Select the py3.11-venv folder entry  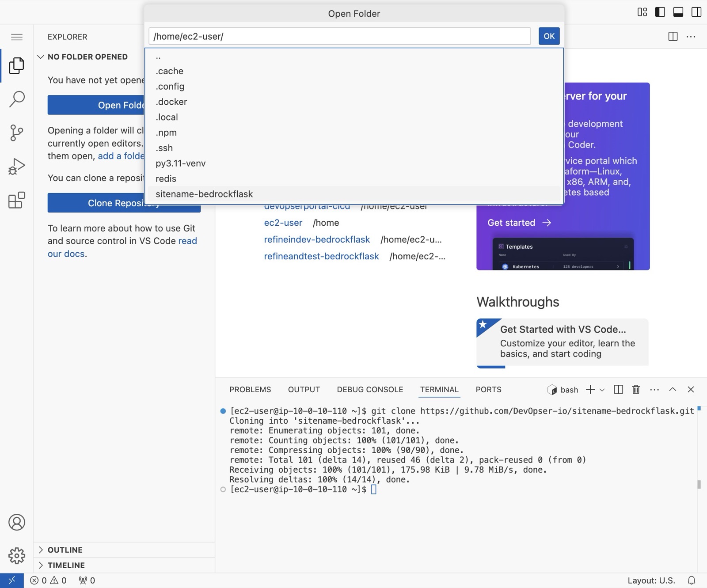tap(354, 163)
